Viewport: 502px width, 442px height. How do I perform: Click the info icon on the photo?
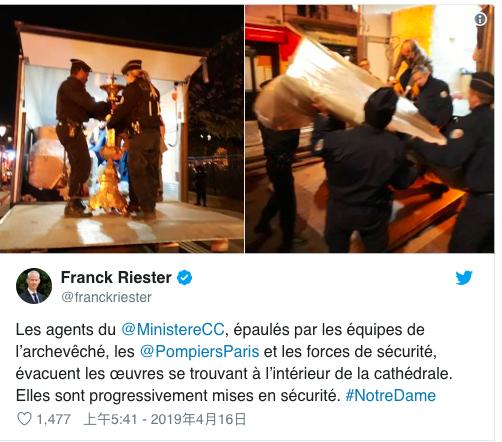click(480, 19)
